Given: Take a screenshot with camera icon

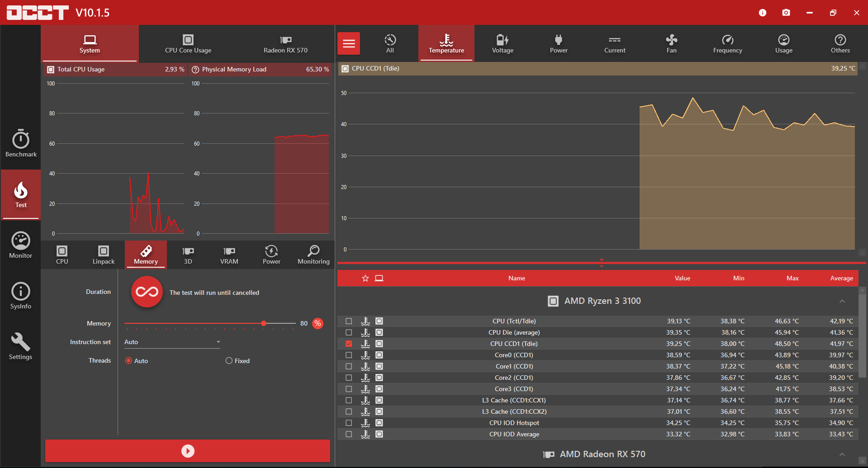Looking at the screenshot, I should tap(786, 13).
